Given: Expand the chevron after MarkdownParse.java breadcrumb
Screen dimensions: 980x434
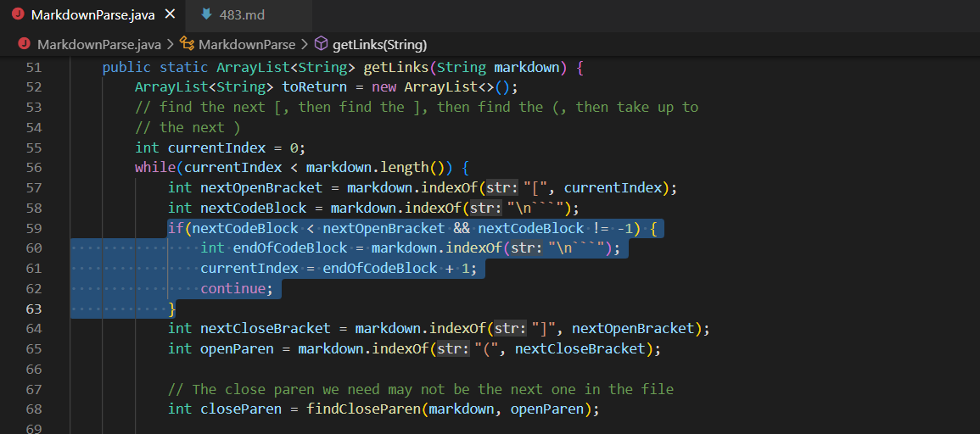Looking at the screenshot, I should click(x=169, y=44).
